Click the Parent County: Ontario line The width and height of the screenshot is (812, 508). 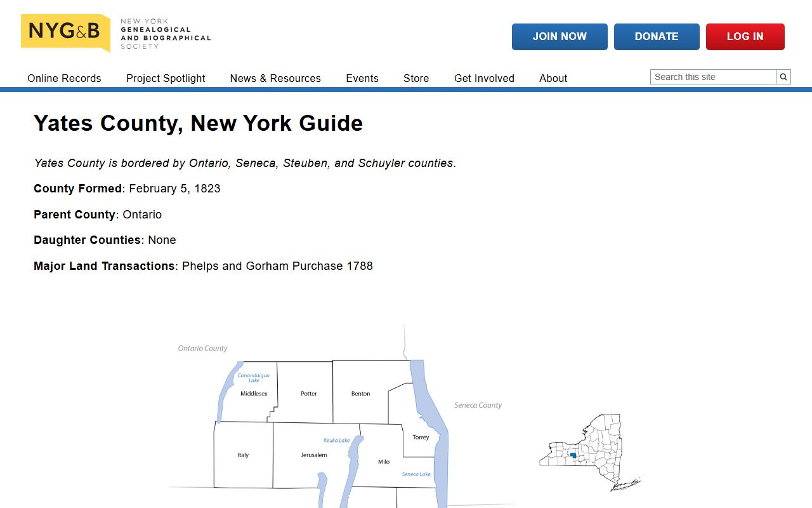pos(98,215)
